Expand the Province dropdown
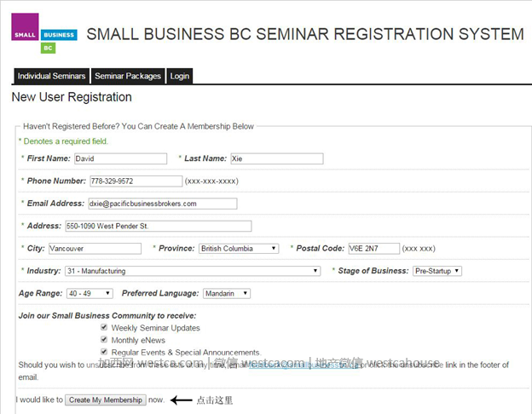This screenshot has height=414, width=532. [x=239, y=249]
